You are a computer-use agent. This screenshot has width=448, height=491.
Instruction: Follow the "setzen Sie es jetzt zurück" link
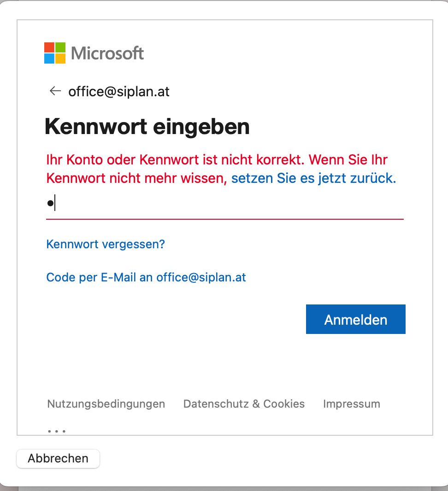[x=313, y=178]
